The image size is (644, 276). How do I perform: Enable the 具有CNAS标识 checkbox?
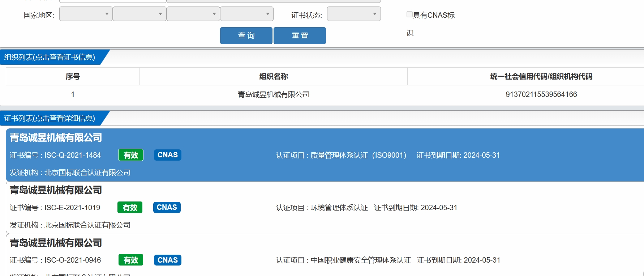(409, 14)
